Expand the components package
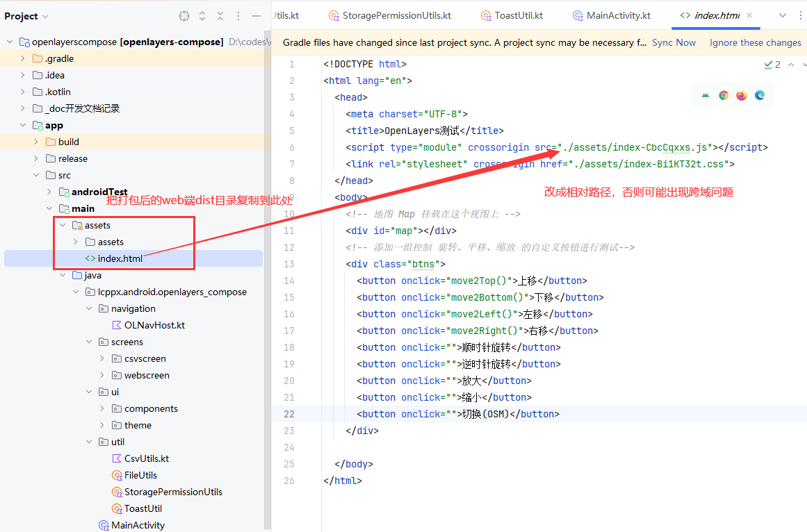This screenshot has width=807, height=532. click(x=102, y=408)
